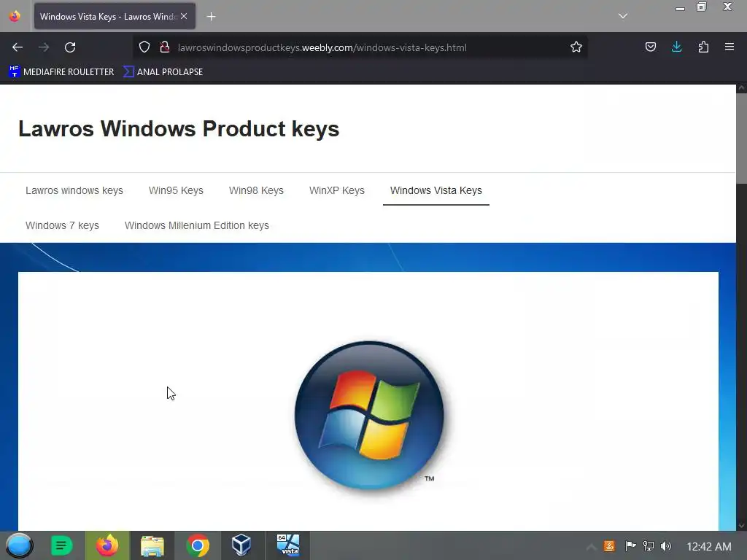This screenshot has height=560, width=747.
Task: Open tracking protection shield icon
Action: coord(144,47)
